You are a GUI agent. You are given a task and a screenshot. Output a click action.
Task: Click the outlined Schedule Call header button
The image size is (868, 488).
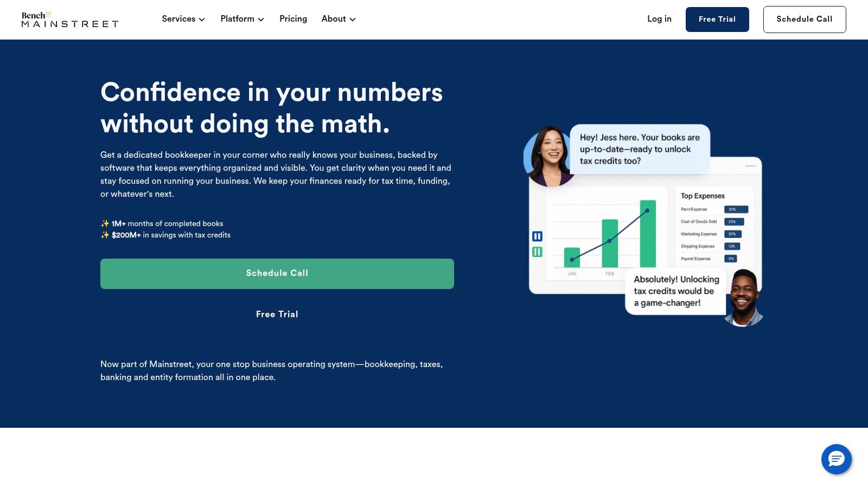(805, 20)
